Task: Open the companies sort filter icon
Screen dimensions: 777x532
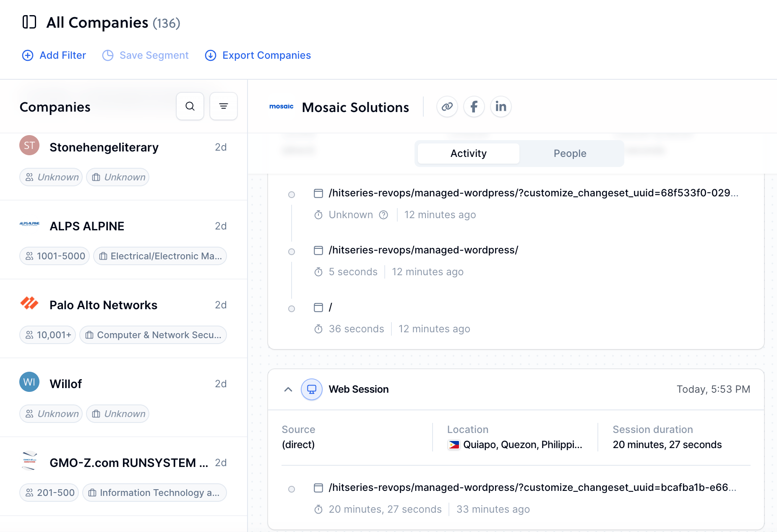Action: (x=224, y=106)
